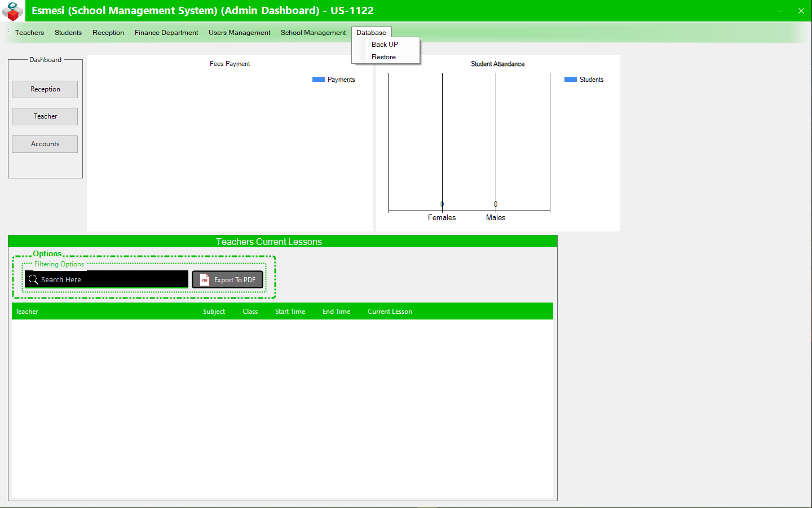Sort by the Current Lesson column header
This screenshot has height=508, width=812.
click(390, 312)
